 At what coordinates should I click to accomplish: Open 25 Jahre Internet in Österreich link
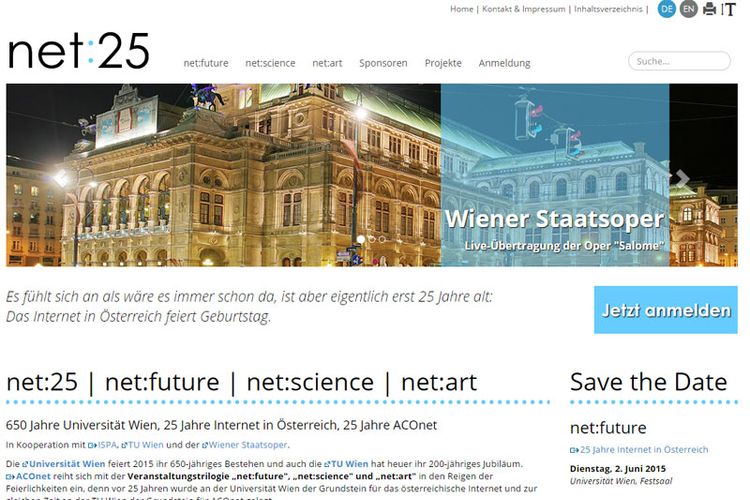[639, 449]
